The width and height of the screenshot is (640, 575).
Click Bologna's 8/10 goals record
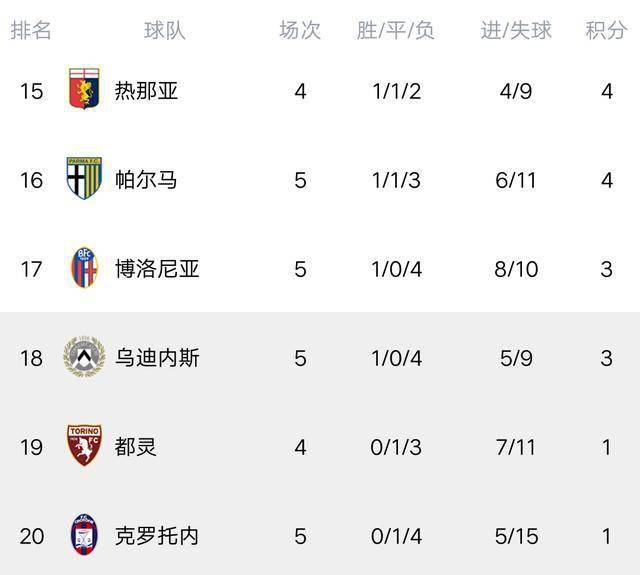516,269
